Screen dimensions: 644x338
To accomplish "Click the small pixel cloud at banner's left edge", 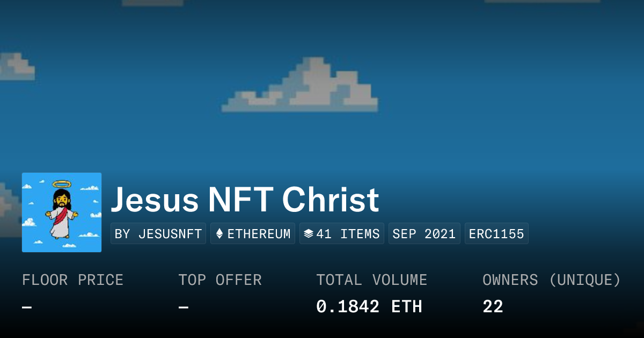I will pyautogui.click(x=15, y=68).
